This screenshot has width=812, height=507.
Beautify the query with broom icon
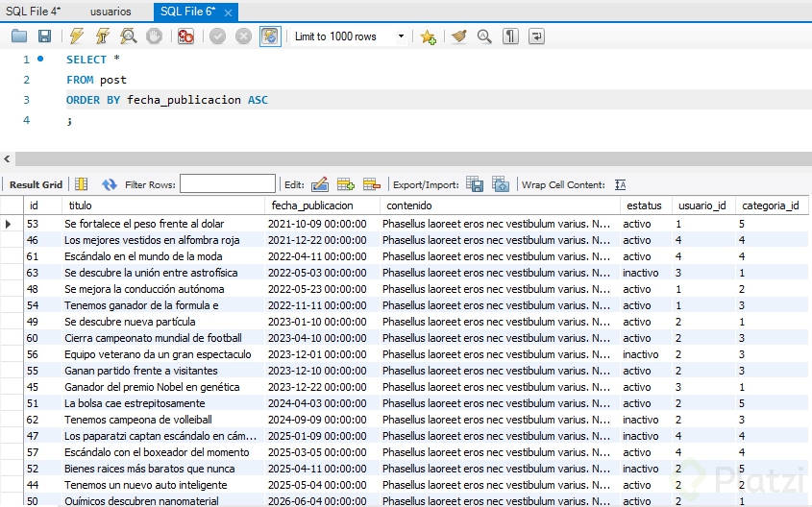pyautogui.click(x=458, y=36)
